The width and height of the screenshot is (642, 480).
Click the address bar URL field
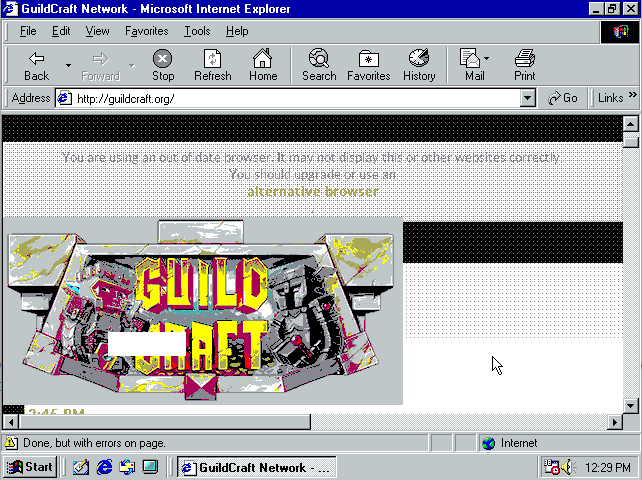point(297,99)
